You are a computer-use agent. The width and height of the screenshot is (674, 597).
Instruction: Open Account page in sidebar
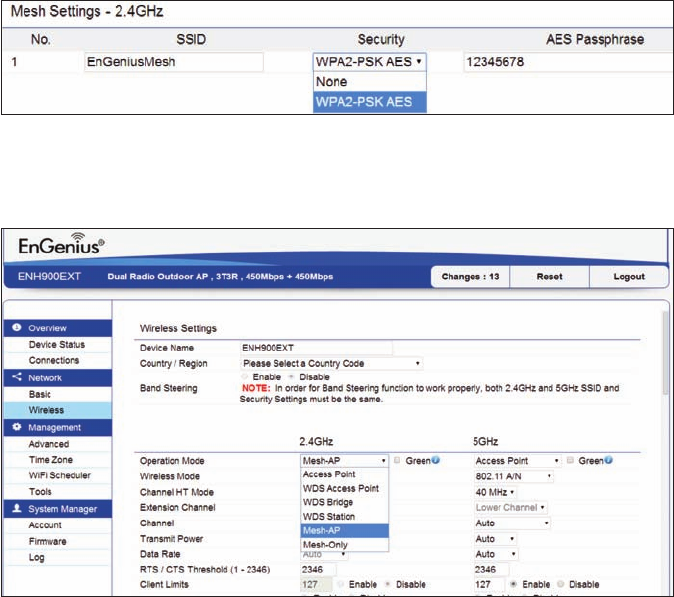point(45,525)
